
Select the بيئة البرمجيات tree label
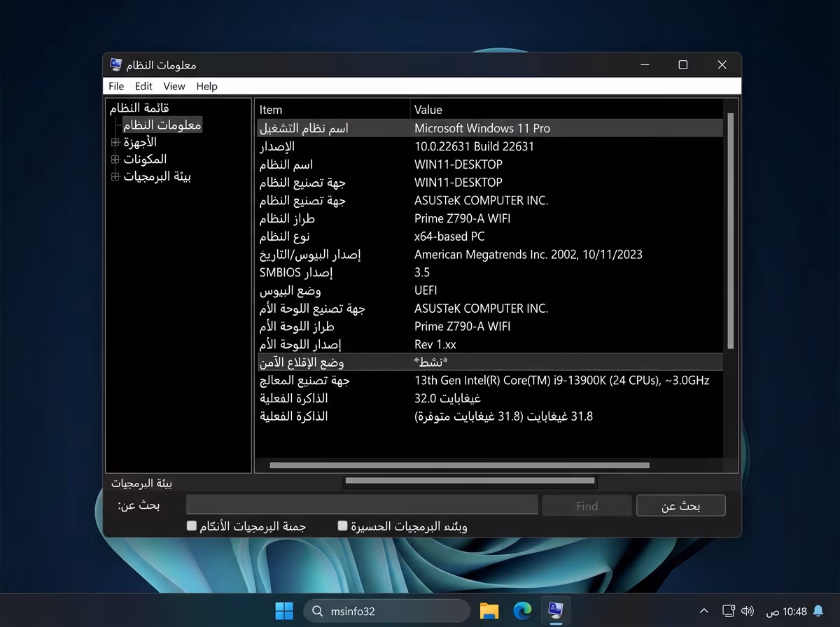[x=157, y=176]
